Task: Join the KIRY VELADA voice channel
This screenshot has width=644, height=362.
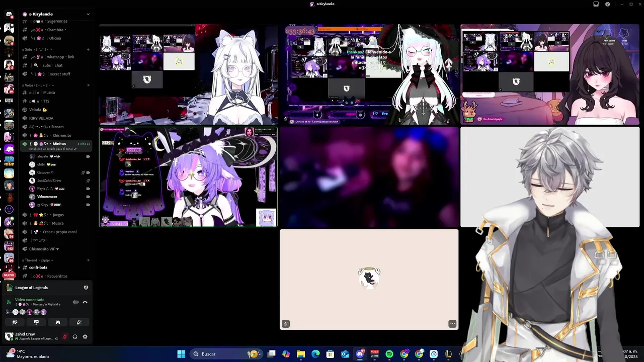Action: (55, 118)
